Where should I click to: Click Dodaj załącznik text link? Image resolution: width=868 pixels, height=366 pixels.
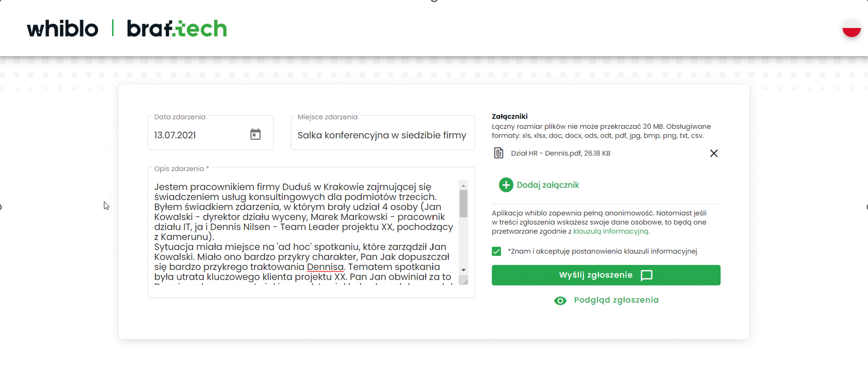[548, 185]
